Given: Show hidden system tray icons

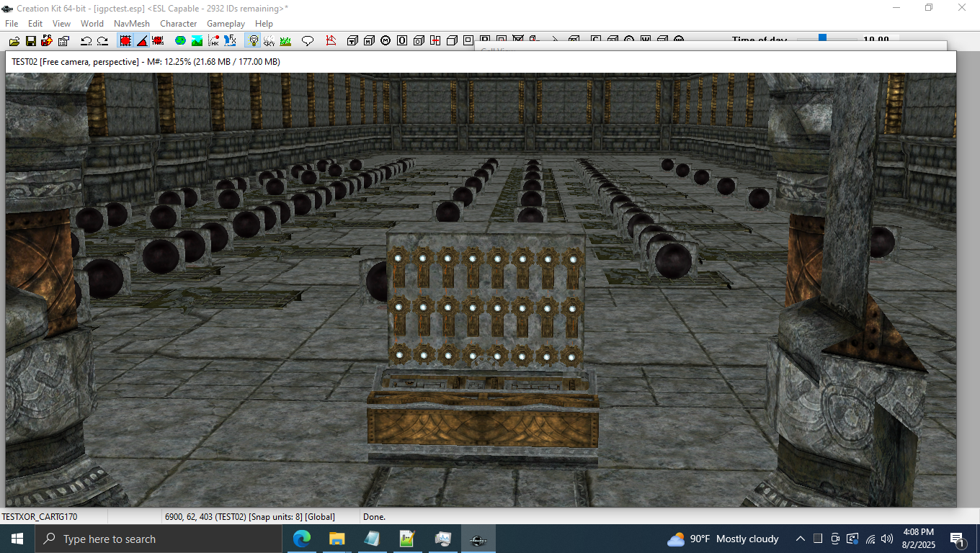Looking at the screenshot, I should tap(800, 539).
